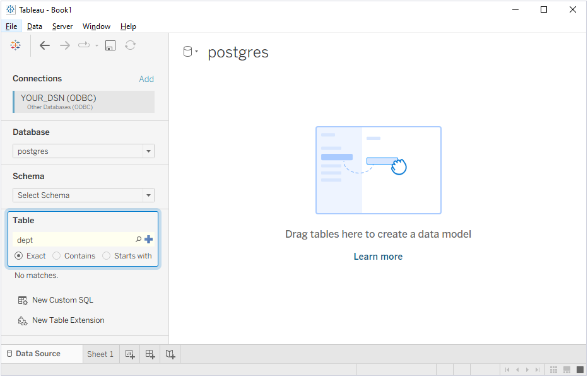Image resolution: width=588 pixels, height=377 pixels.
Task: Click the database cylinder icon beside postgres title
Action: point(188,52)
